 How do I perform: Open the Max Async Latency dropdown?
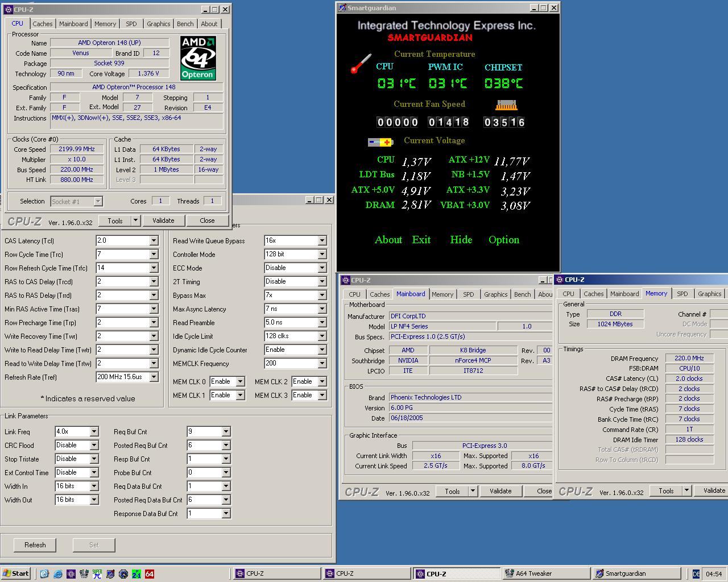pyautogui.click(x=322, y=309)
